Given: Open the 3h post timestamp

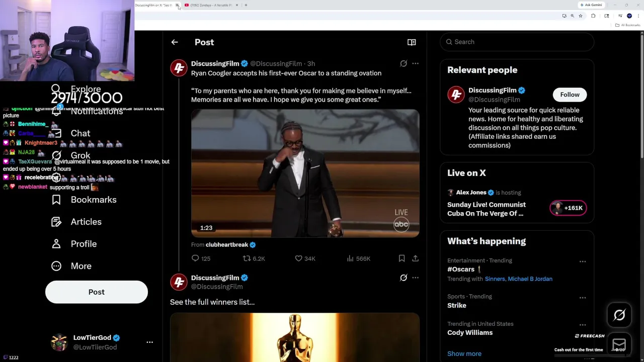Looking at the screenshot, I should pos(311,63).
